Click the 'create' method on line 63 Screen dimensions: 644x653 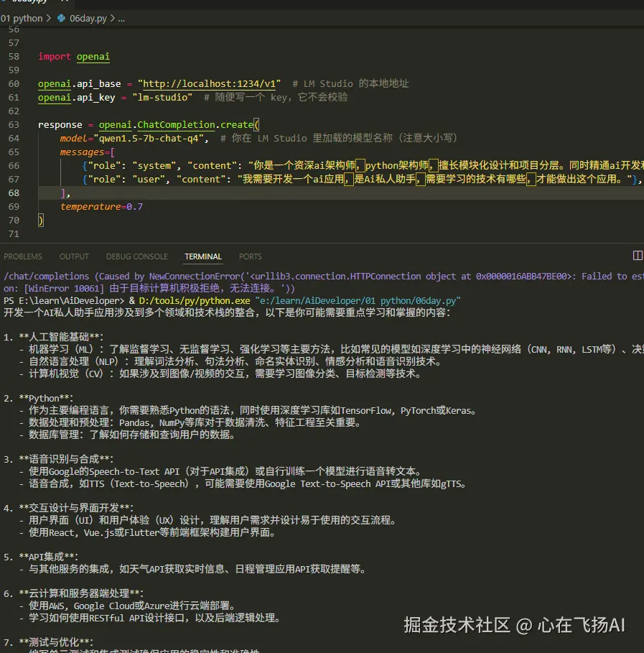click(237, 124)
